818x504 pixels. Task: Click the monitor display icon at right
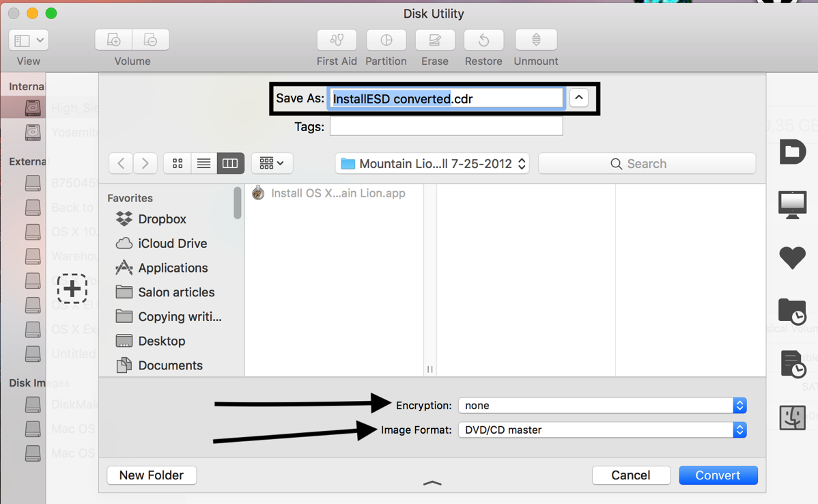(793, 205)
